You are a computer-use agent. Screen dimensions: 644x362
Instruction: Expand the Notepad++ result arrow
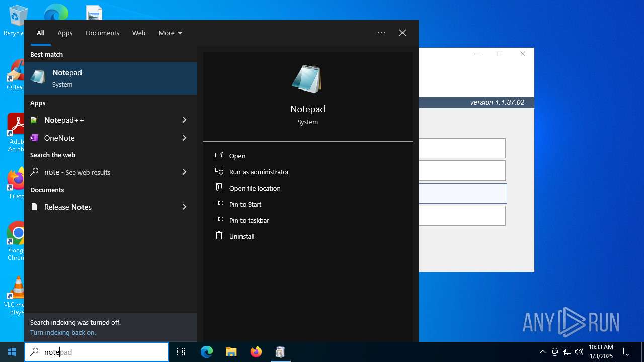(184, 120)
